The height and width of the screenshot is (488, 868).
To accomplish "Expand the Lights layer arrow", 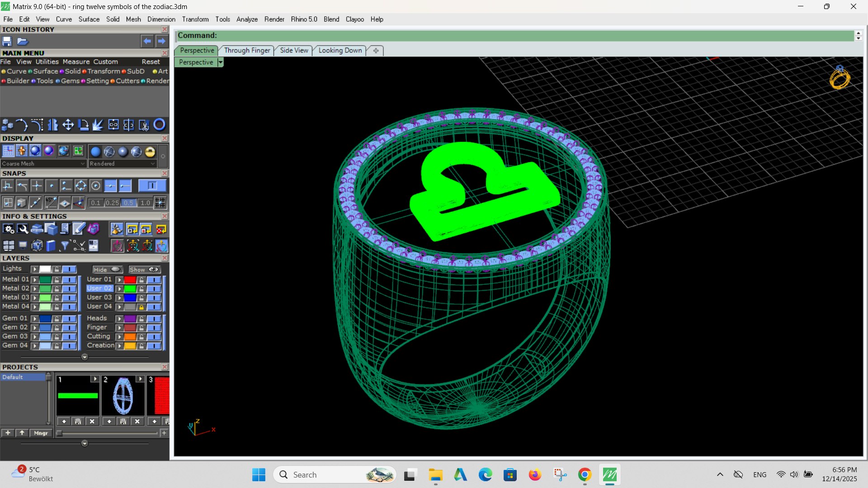I will pos(34,269).
